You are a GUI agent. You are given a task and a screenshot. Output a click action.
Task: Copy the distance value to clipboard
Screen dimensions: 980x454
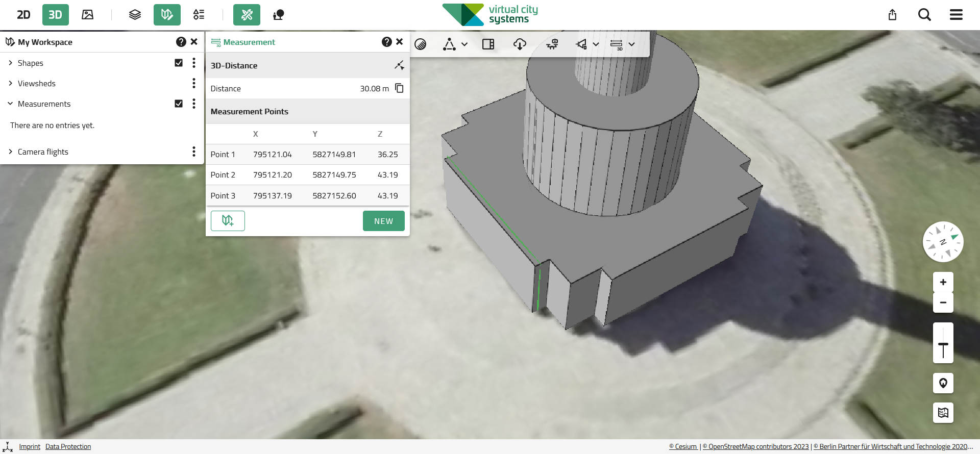tap(399, 88)
